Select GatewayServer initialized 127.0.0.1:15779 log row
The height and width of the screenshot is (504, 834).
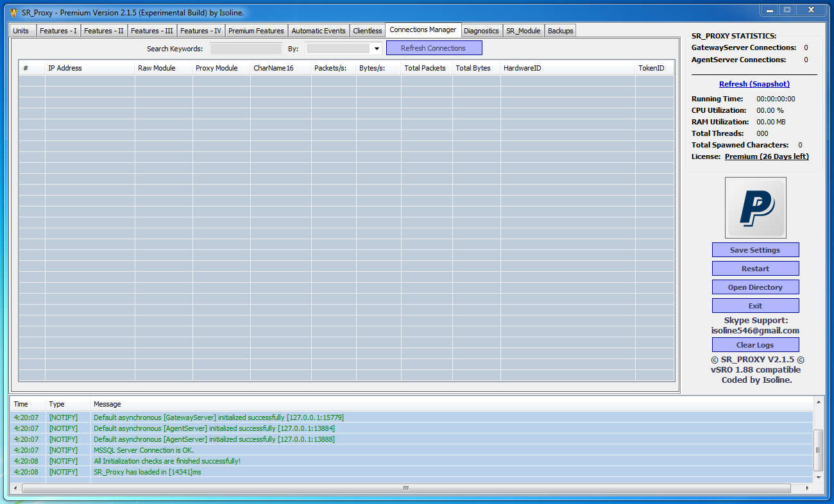(412, 417)
